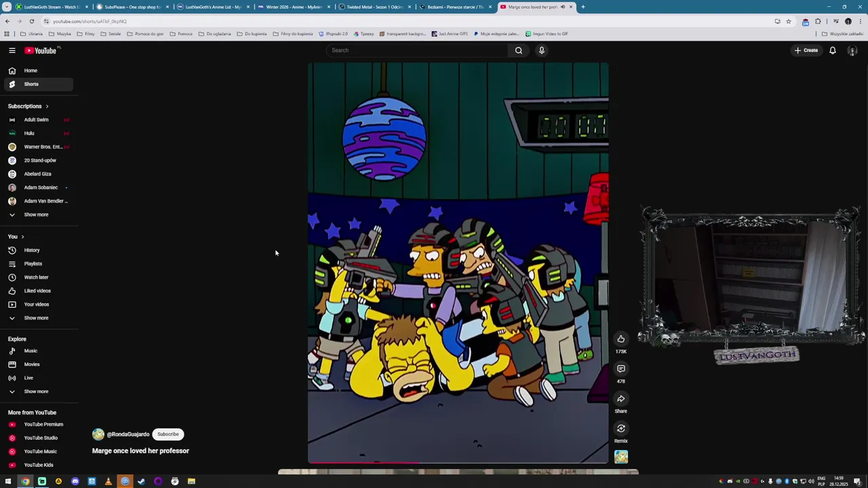Open Hulu subscription channel
The width and height of the screenshot is (868, 488).
pos(39,134)
